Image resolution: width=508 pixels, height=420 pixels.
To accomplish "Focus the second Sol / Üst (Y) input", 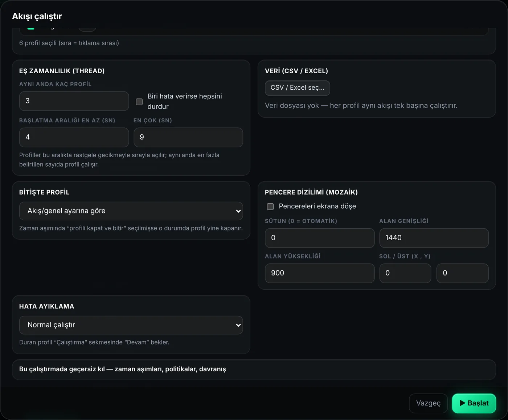I will (463, 273).
